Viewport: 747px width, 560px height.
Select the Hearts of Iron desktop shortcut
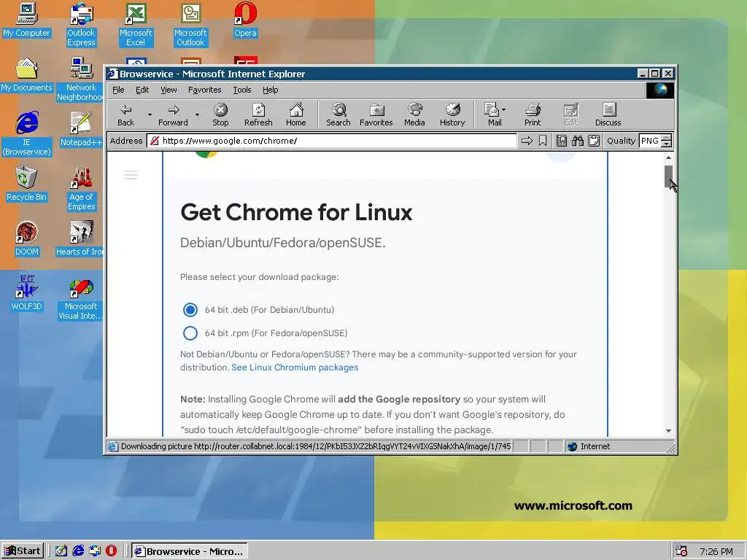click(80, 238)
